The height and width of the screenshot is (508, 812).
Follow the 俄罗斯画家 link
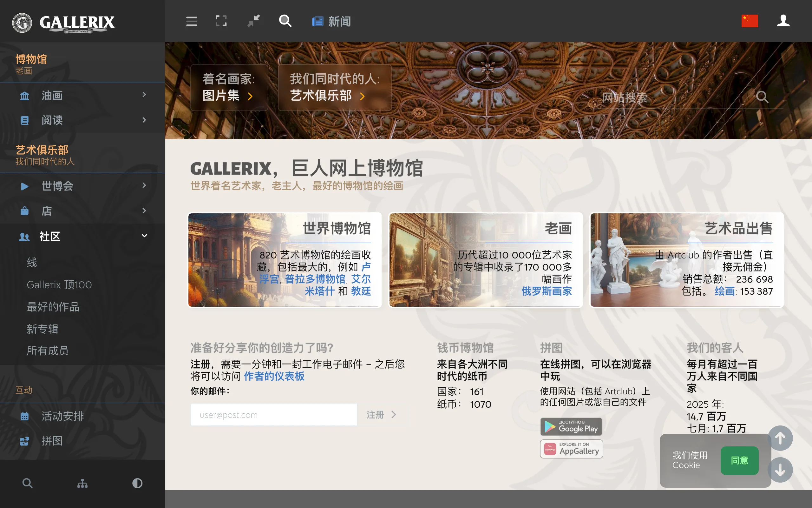pyautogui.click(x=547, y=291)
